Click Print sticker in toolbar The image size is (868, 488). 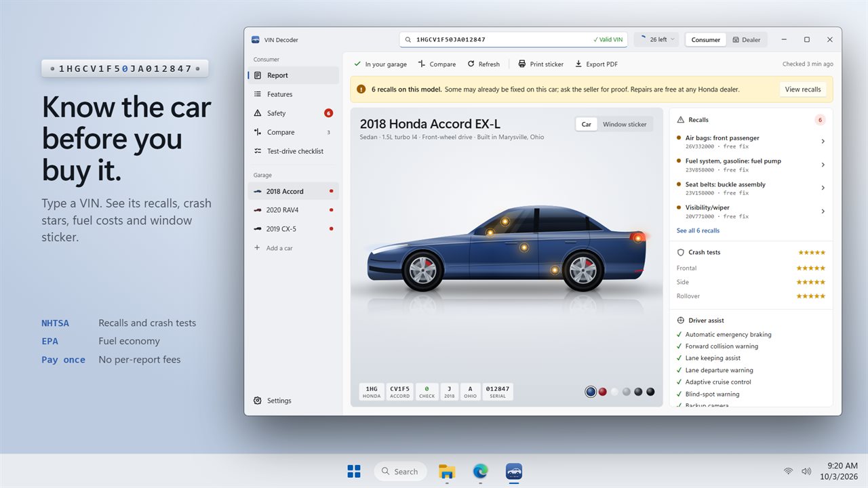(x=541, y=64)
